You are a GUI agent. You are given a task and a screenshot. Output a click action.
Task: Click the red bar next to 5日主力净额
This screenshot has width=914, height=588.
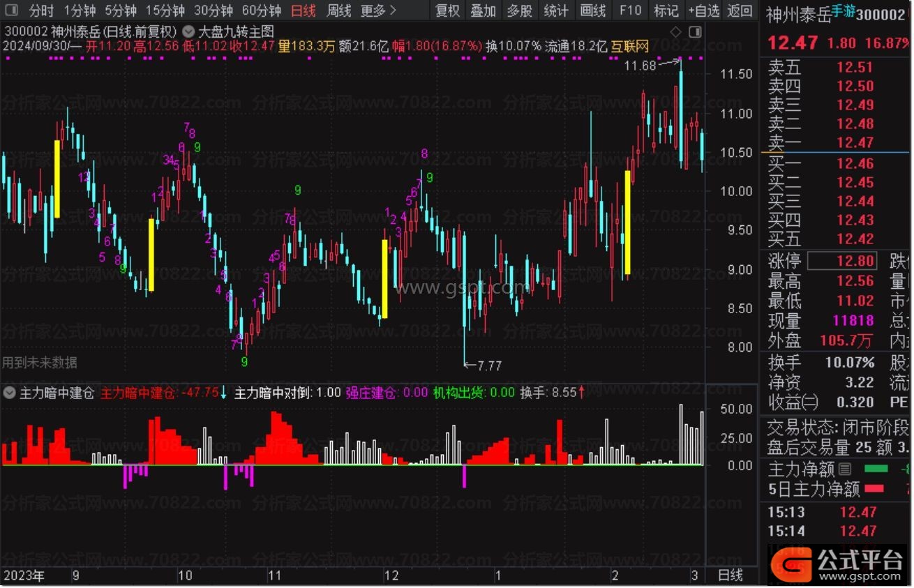tap(874, 488)
